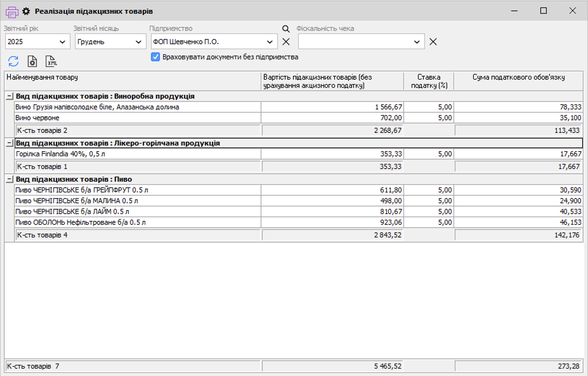Open the report settings document icon
The image size is (588, 376).
tap(32, 61)
